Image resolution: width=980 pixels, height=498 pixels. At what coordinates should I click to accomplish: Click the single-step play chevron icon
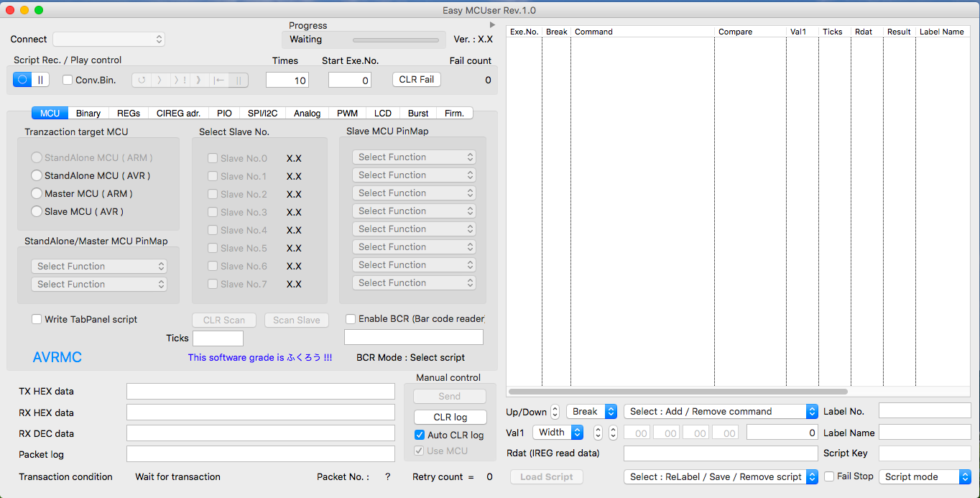[160, 80]
